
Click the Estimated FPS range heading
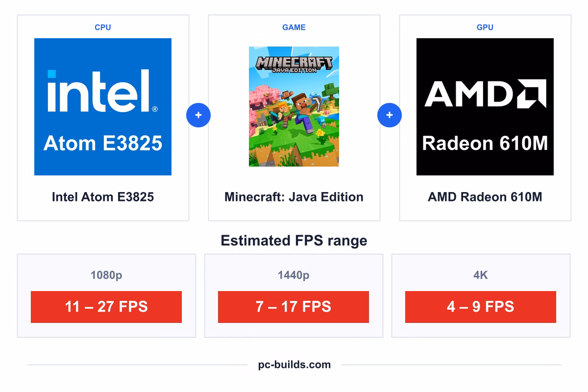tap(294, 241)
